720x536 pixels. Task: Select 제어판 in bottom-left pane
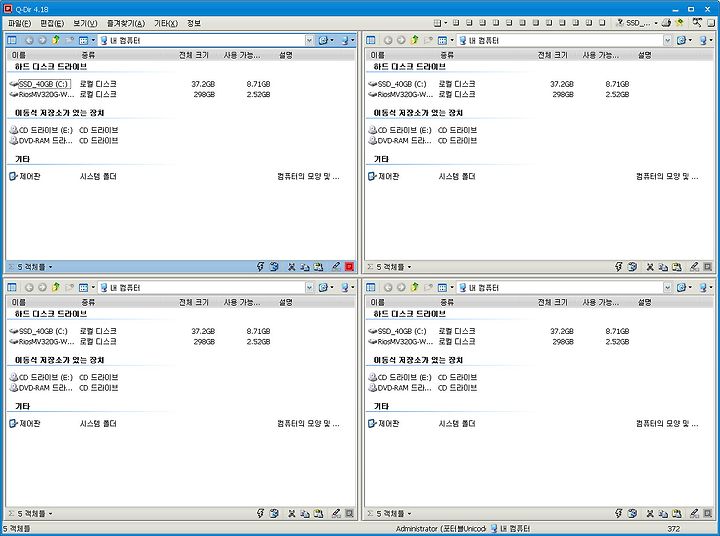[x=25, y=423]
